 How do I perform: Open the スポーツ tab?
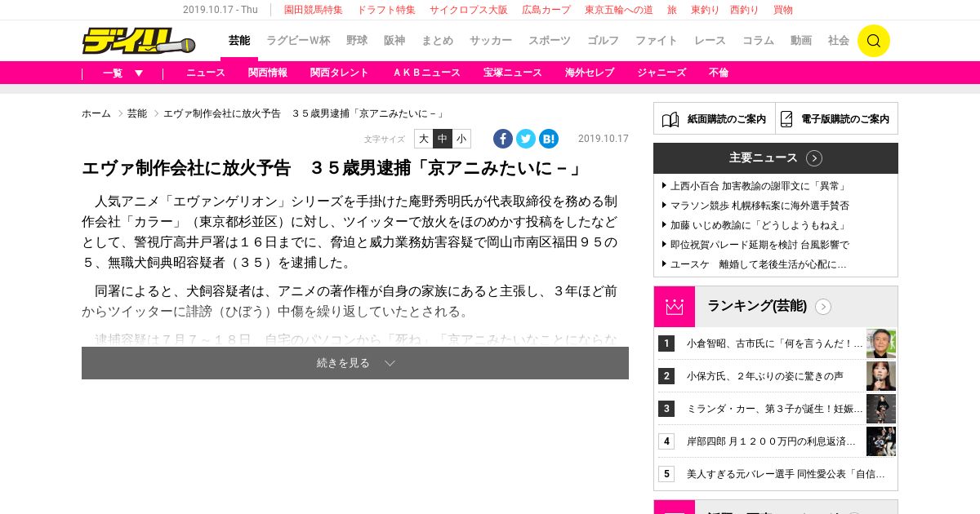click(550, 41)
